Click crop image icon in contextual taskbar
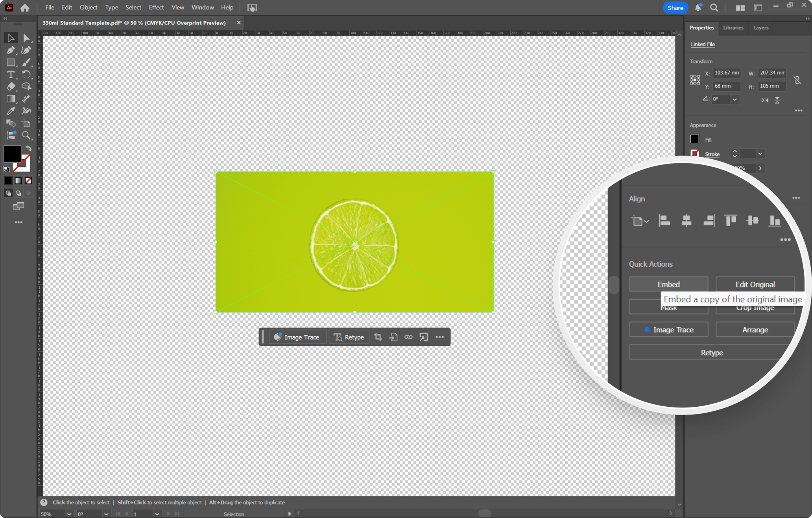 pos(378,337)
